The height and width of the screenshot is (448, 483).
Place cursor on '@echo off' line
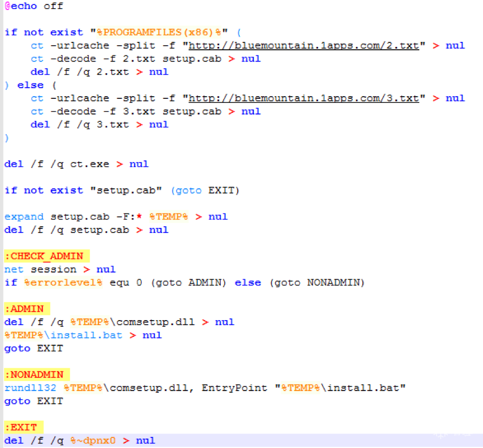tap(34, 6)
